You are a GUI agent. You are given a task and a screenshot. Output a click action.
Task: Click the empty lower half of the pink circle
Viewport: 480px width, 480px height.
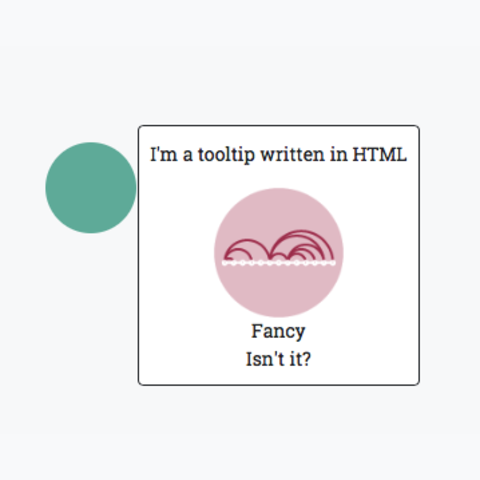[x=279, y=290]
